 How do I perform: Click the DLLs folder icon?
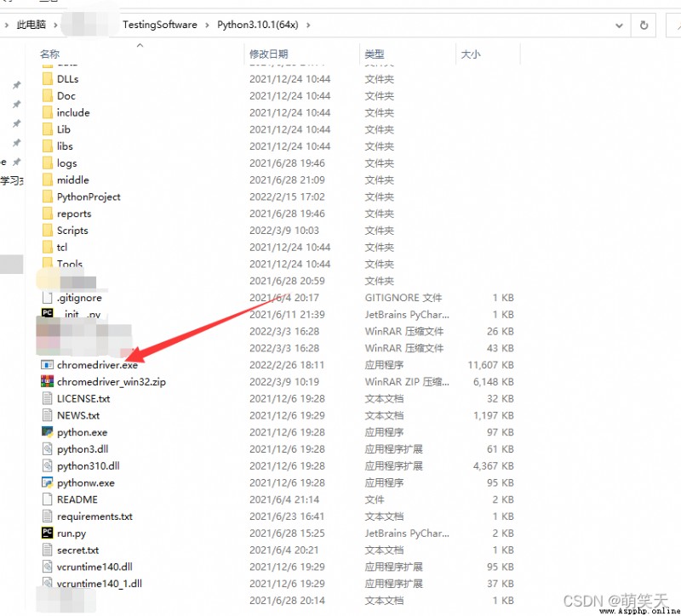point(48,79)
